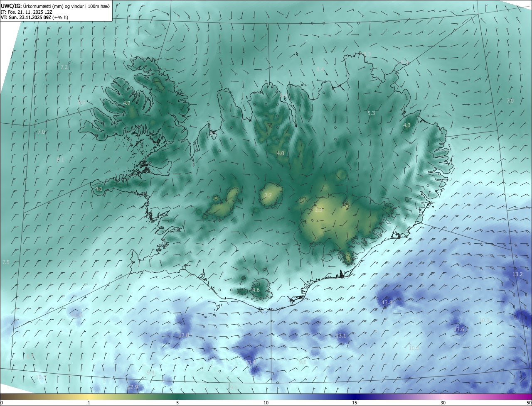This screenshot has height=406, width=532.
Task: Click the 13.6 precipitation value
Action: [x=459, y=330]
